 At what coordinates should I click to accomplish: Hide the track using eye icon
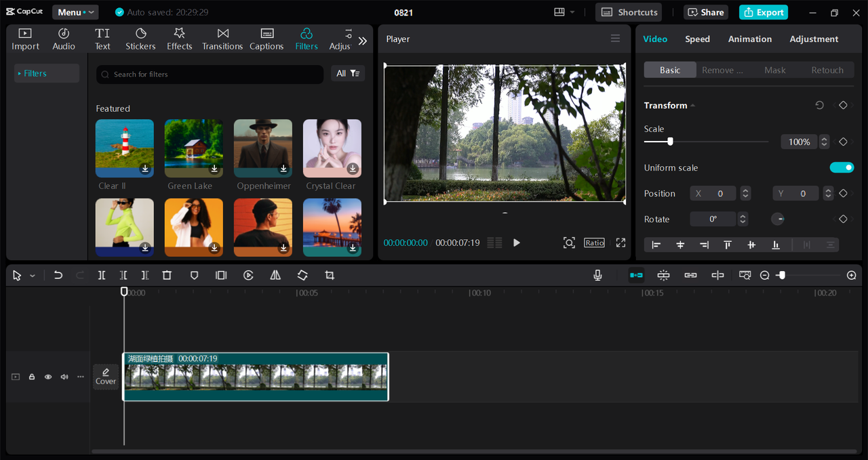[x=48, y=377]
